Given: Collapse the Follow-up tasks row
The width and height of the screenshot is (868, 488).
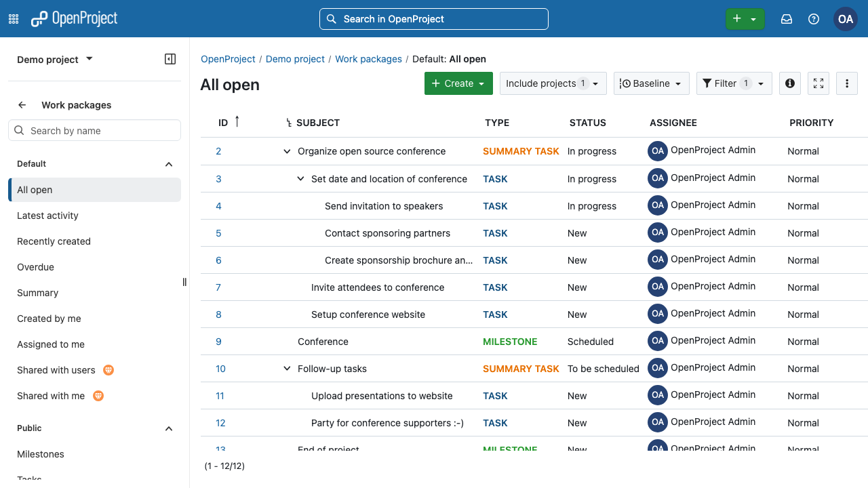Looking at the screenshot, I should (287, 369).
